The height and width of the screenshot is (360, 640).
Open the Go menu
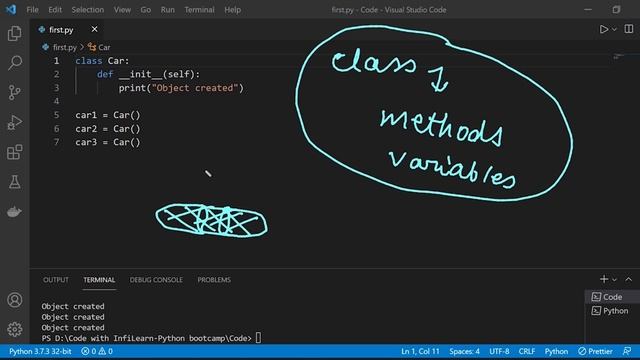pyautogui.click(x=145, y=9)
